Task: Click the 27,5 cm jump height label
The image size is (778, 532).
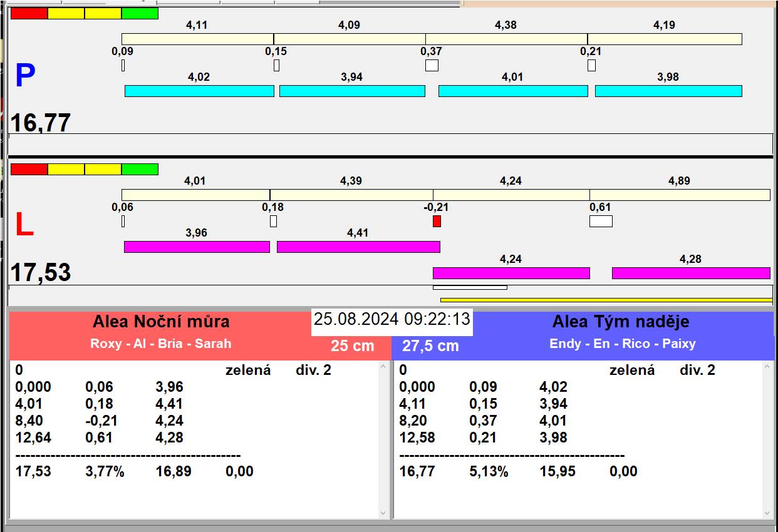Action: click(430, 345)
